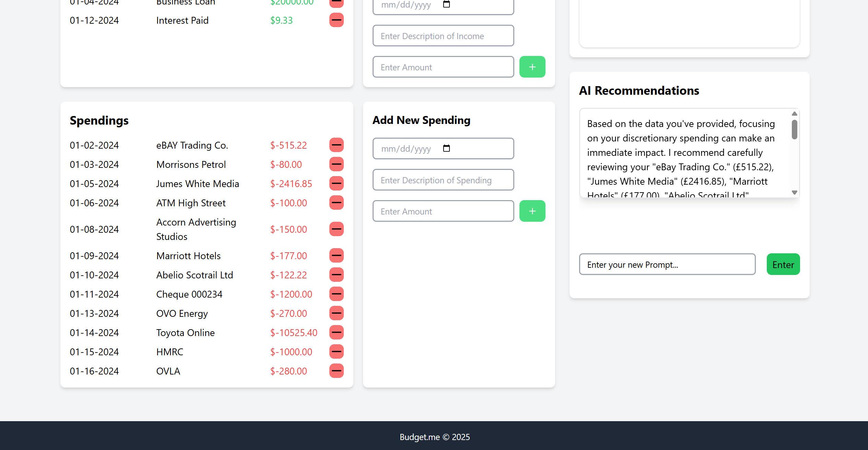Remove the Jumes White Media expense
The height and width of the screenshot is (450, 868).
[x=336, y=184]
